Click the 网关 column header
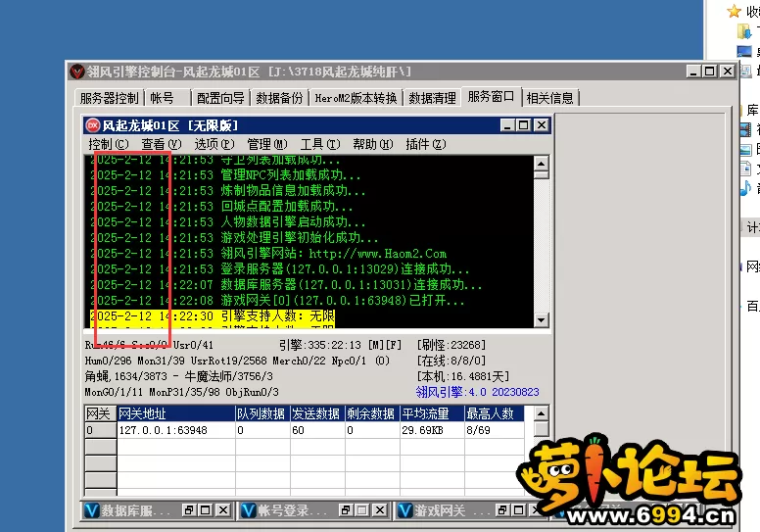The width and height of the screenshot is (760, 532). 100,413
